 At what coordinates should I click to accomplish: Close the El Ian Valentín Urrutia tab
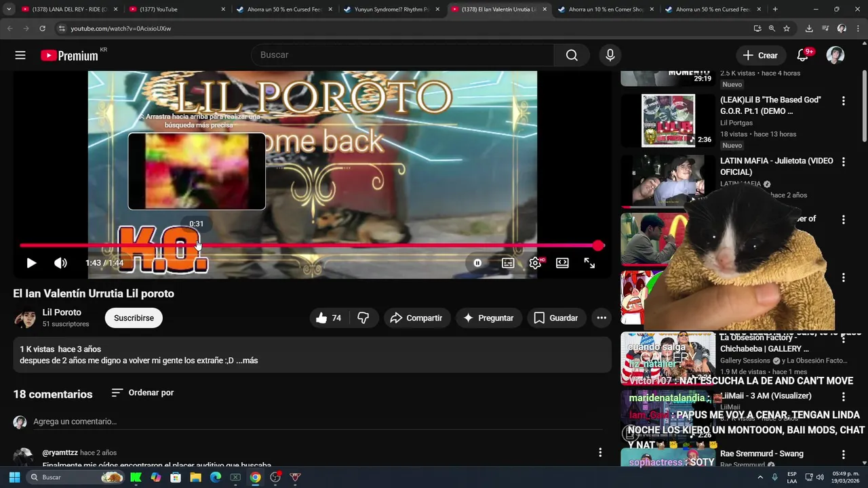pos(545,9)
